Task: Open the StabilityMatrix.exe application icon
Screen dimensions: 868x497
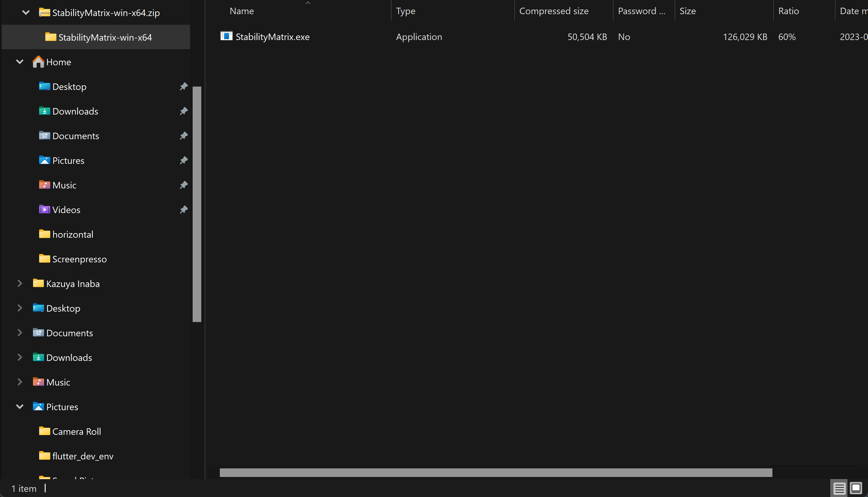Action: pos(226,36)
